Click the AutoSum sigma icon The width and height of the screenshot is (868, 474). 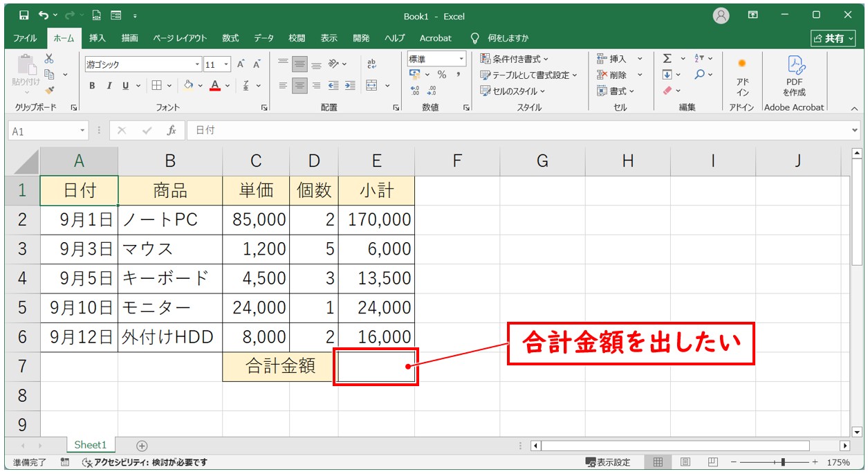[667, 60]
